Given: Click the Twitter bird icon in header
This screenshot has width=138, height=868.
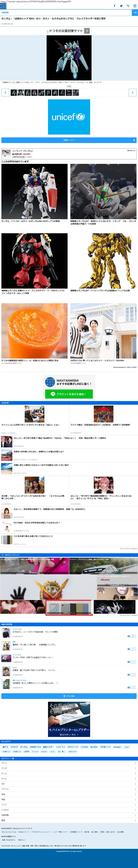Looking at the screenshot, I should coord(121,6).
